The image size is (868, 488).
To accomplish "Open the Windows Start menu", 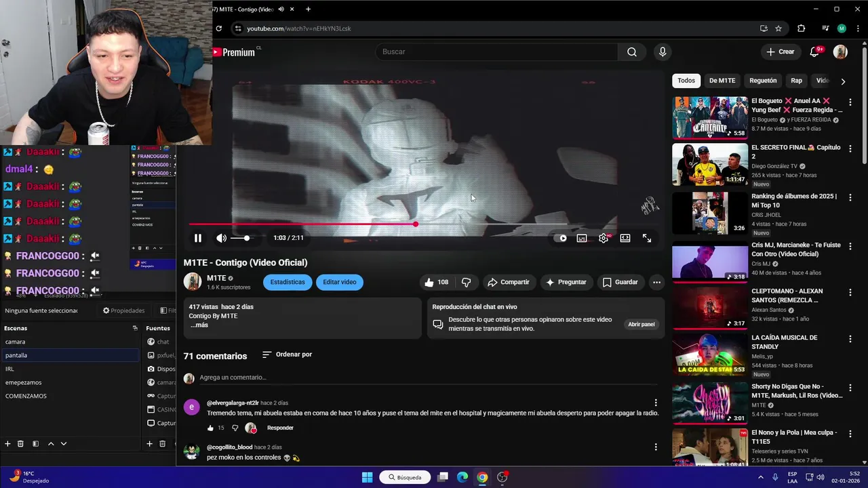I will pyautogui.click(x=367, y=477).
